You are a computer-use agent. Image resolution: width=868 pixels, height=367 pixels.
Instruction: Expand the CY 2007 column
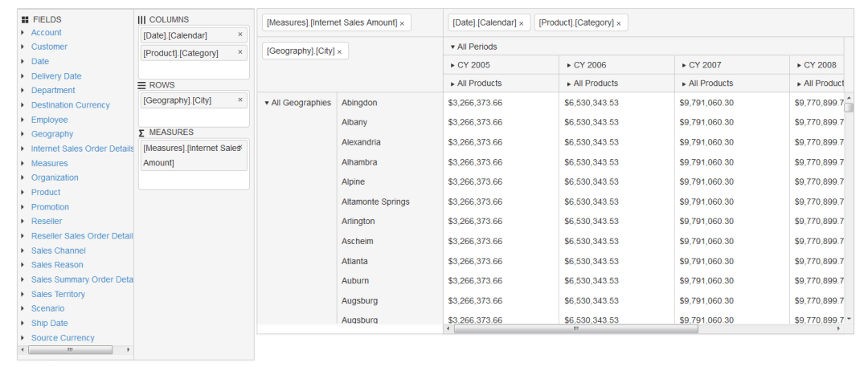(684, 65)
